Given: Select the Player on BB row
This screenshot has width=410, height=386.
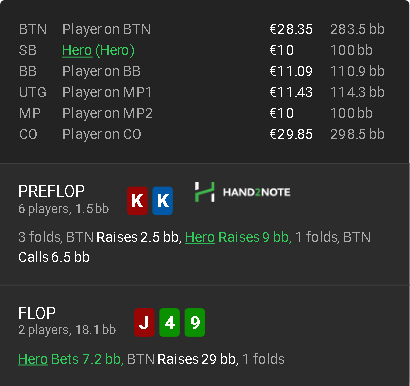Looking at the screenshot, I should pyautogui.click(x=202, y=71).
